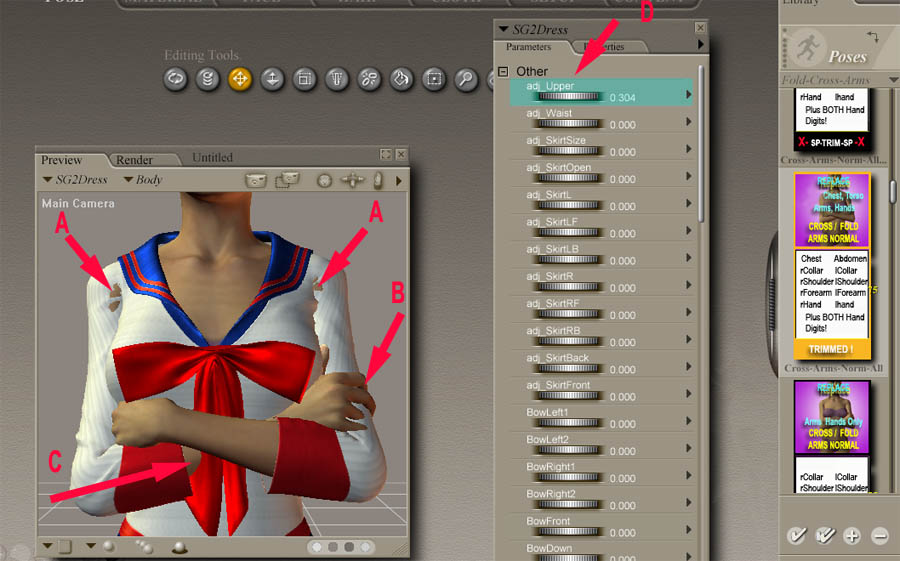This screenshot has height=561, width=900.
Task: Select the Chain Break tool
Action: click(370, 79)
